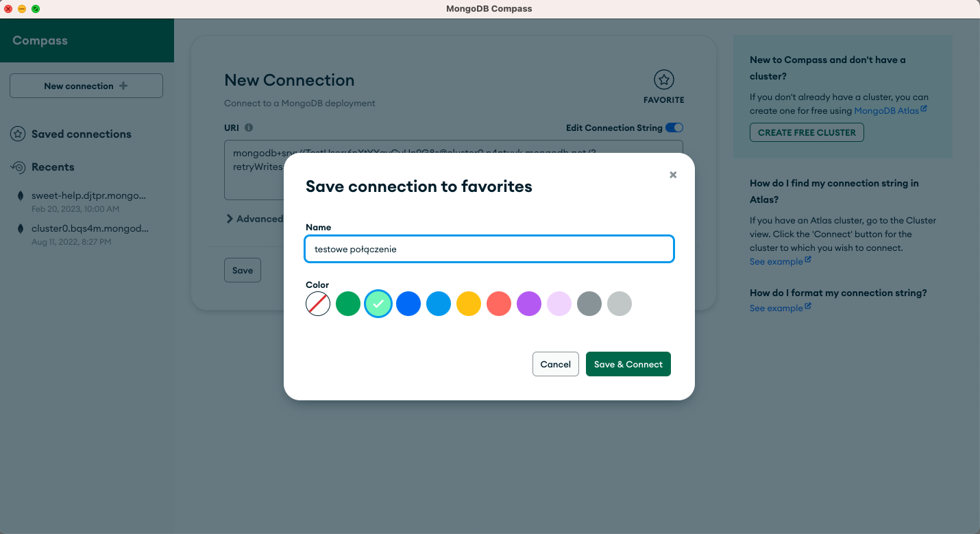This screenshot has width=980, height=534.
Task: Click leaf icon beside sweet-help connection
Action: [x=21, y=196]
